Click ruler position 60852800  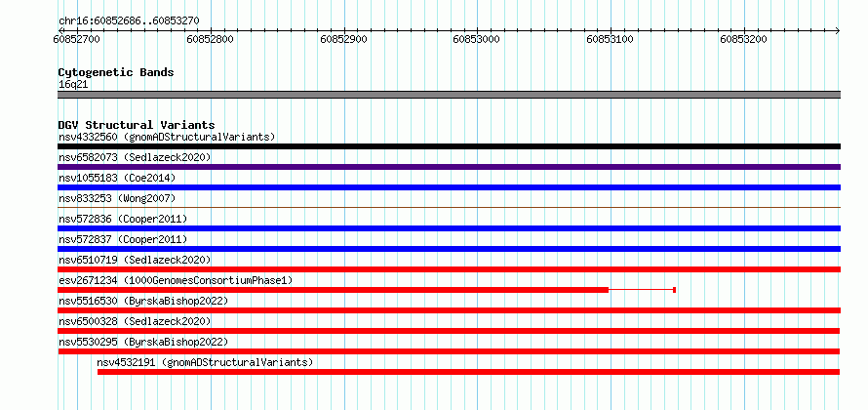tap(211, 39)
